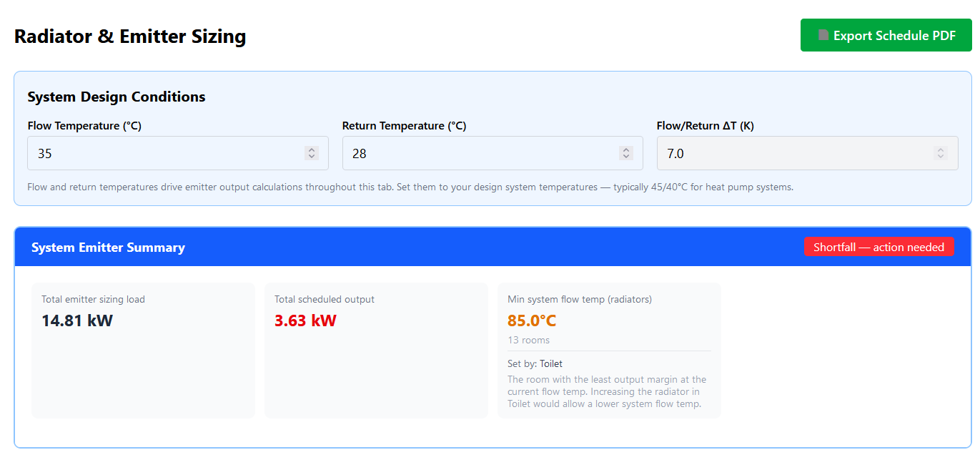Click the 85.0°C minimum flow temp value

click(532, 320)
